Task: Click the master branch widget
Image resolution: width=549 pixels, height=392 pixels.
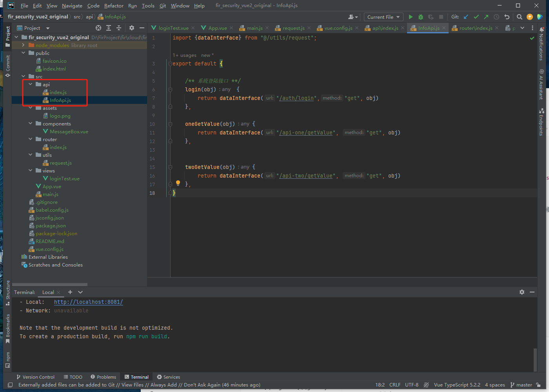Action: 521,385
